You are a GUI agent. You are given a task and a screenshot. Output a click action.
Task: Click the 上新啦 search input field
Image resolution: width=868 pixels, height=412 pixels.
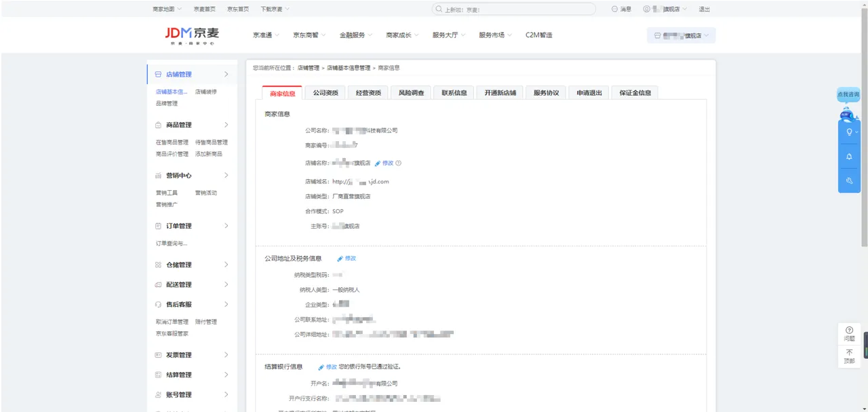[515, 9]
